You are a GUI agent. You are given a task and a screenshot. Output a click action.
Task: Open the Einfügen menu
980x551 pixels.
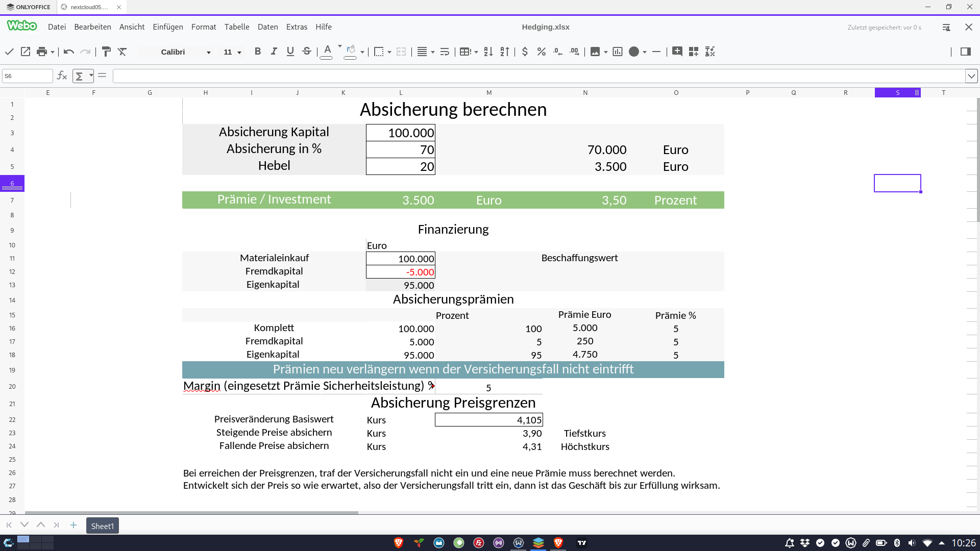coord(167,27)
